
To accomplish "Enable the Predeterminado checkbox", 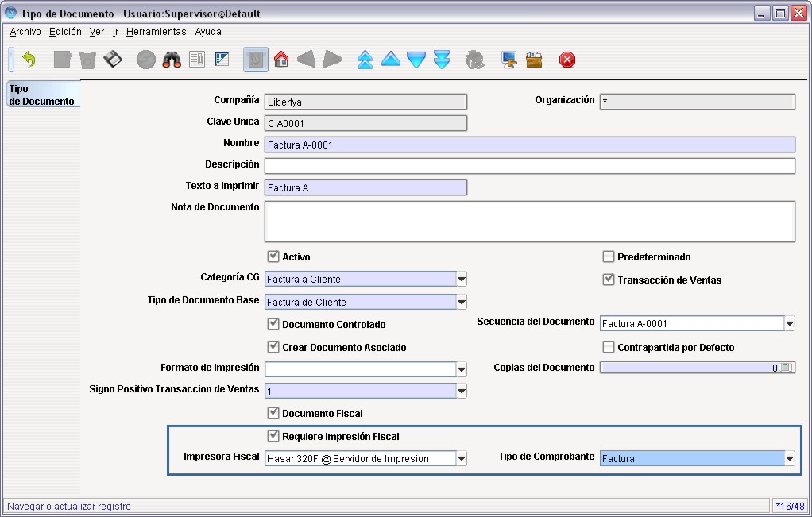I will pos(609,257).
